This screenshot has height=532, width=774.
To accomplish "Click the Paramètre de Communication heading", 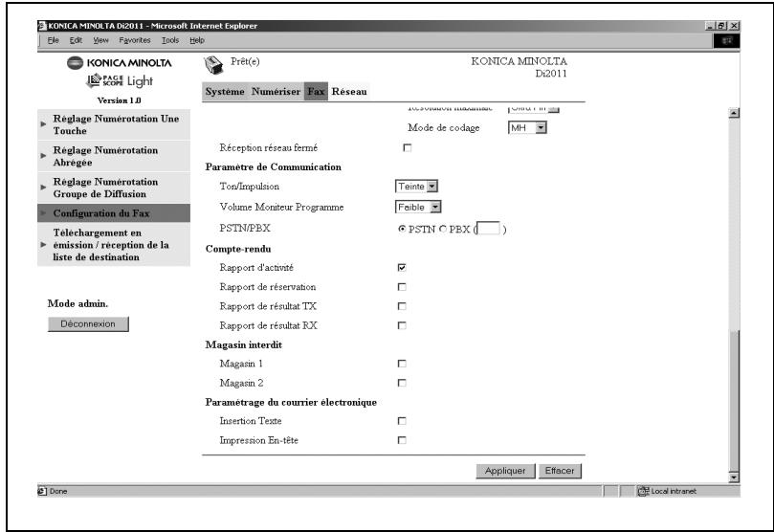I will pos(273,166).
